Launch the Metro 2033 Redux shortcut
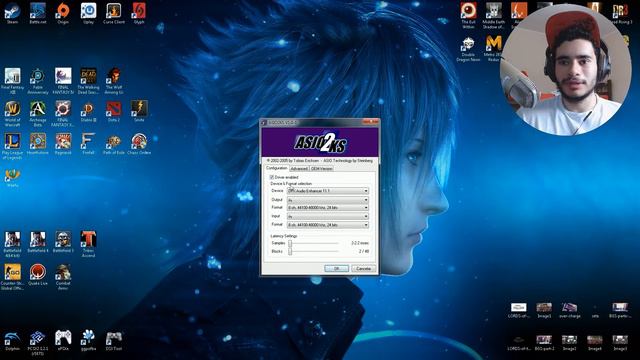Viewport: 640px width, 360px height. pos(493,49)
